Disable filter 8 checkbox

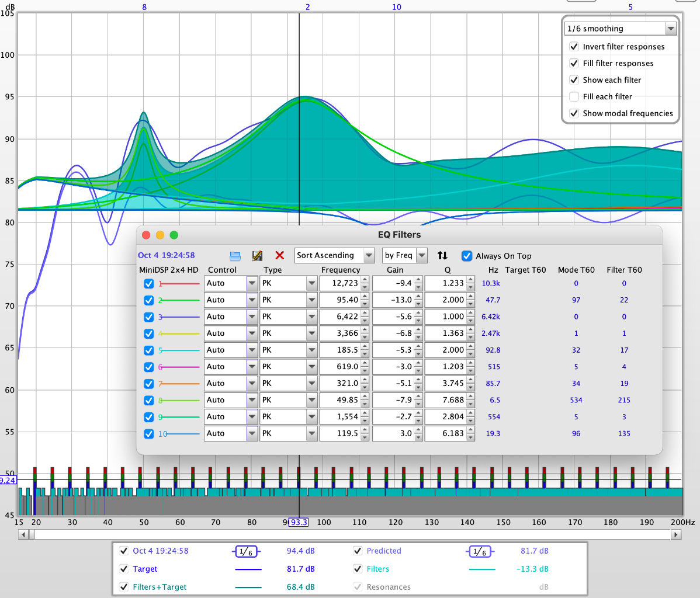click(148, 400)
